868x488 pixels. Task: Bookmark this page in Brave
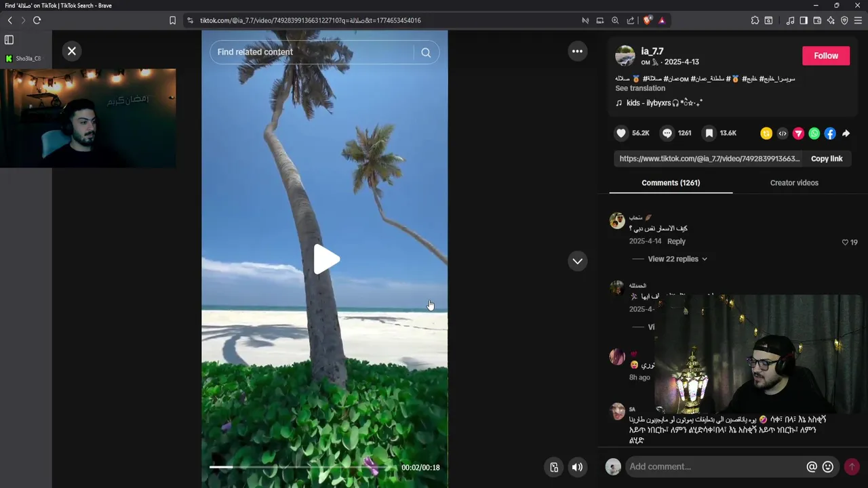(172, 20)
